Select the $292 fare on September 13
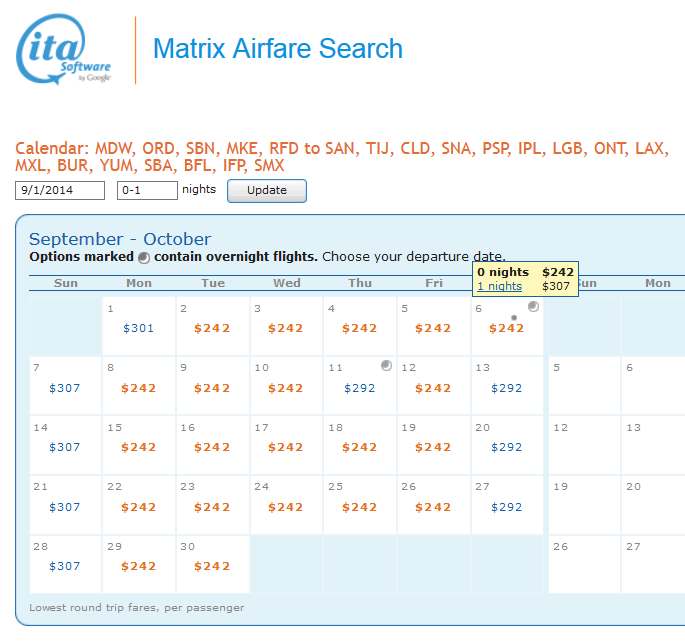Screen dimensions: 685x641 coord(507,388)
